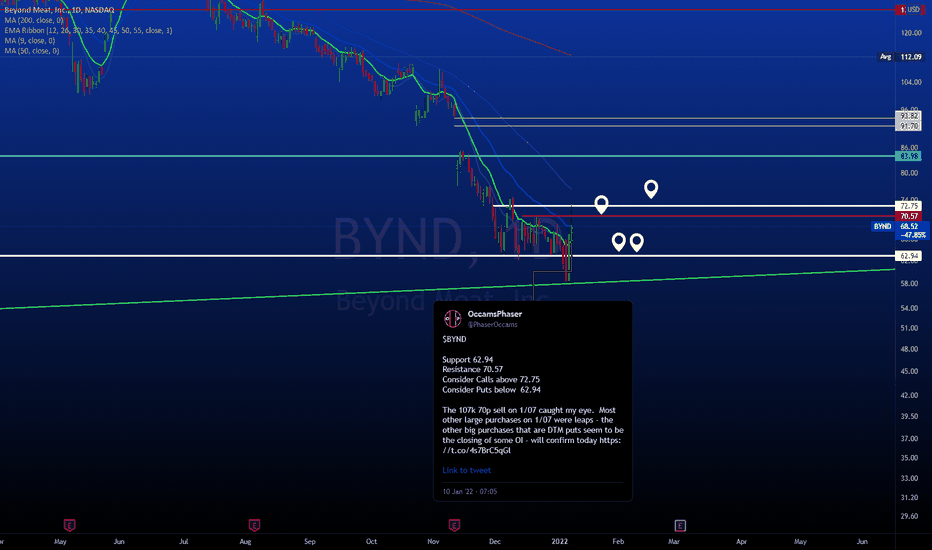Click the teal 83.98 price label

(909, 156)
